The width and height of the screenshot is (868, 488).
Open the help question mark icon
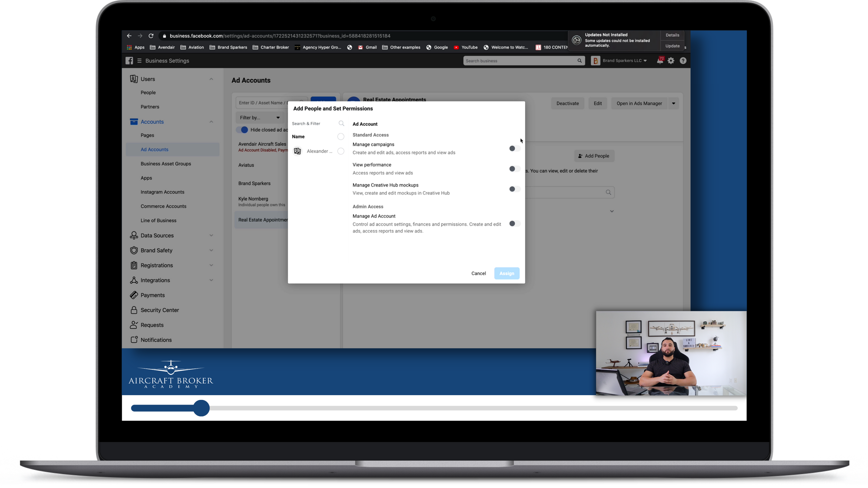pyautogui.click(x=683, y=61)
